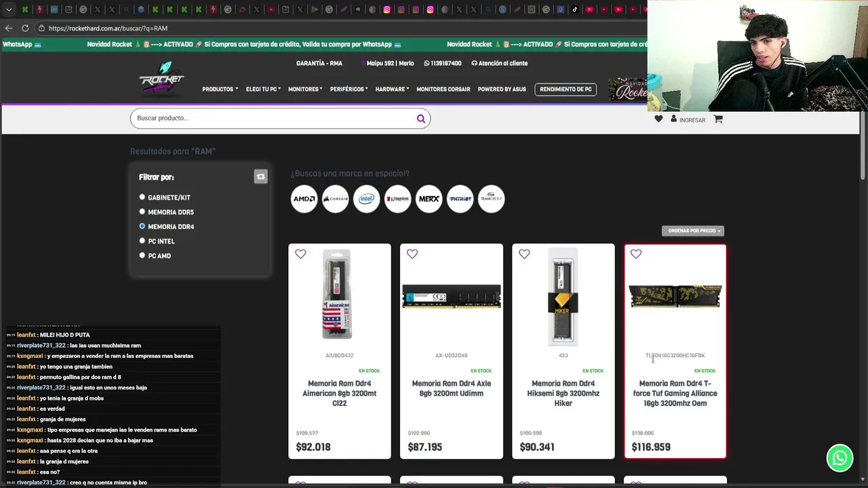Click the user account icon near INGRESAR

coord(673,119)
